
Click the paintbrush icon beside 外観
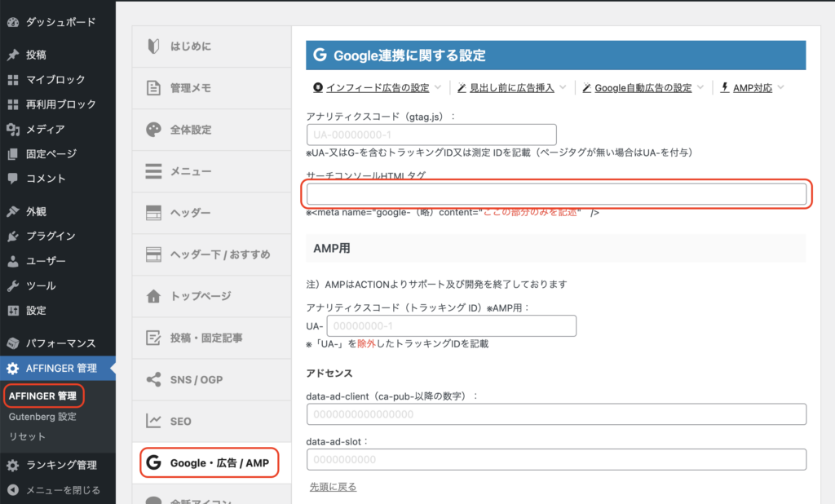(x=13, y=211)
